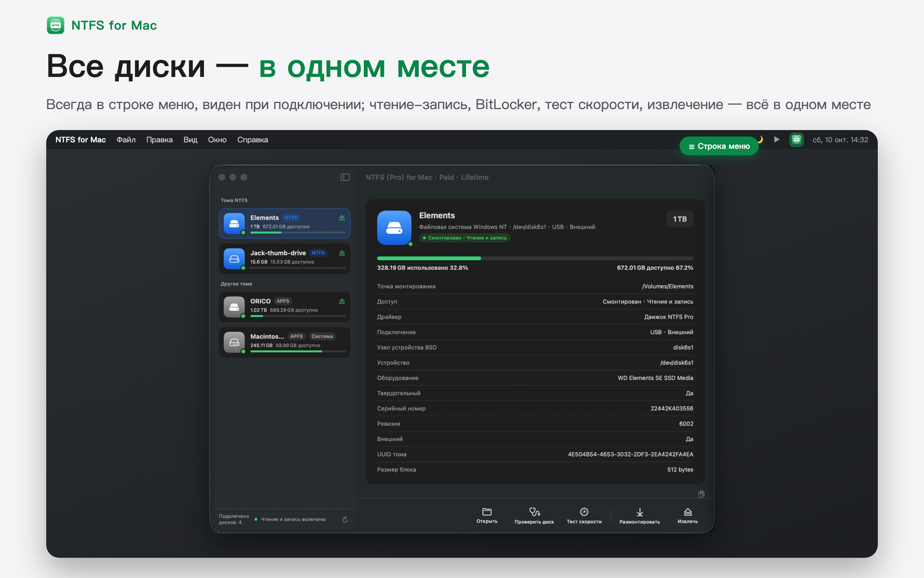The width and height of the screenshot is (924, 578).
Task: Click the ORICO drive icon
Action: [x=234, y=307]
